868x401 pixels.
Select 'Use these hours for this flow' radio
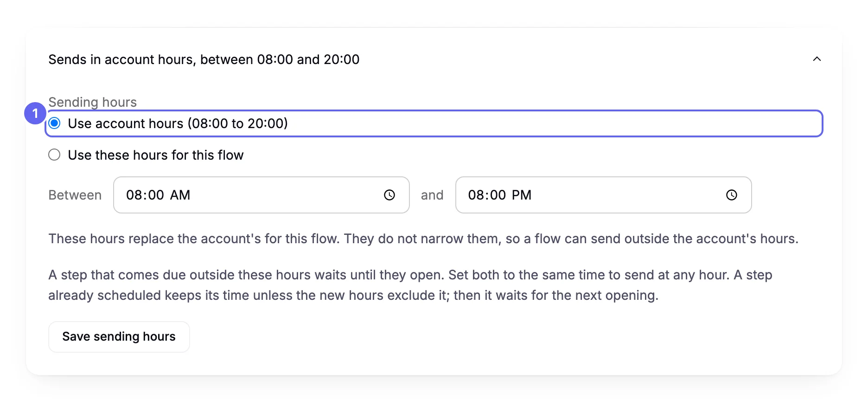[x=54, y=155]
